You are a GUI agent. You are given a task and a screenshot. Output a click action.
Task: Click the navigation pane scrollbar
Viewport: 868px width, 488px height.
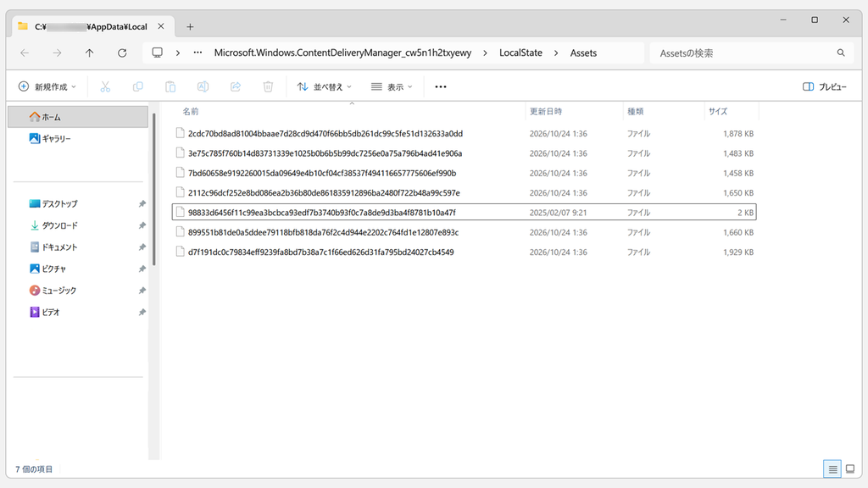154,189
